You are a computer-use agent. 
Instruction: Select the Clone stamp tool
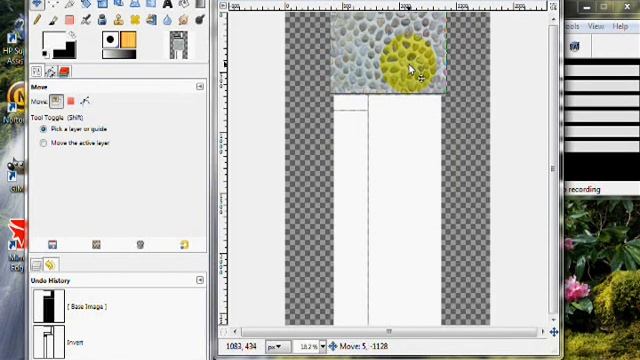tap(118, 19)
